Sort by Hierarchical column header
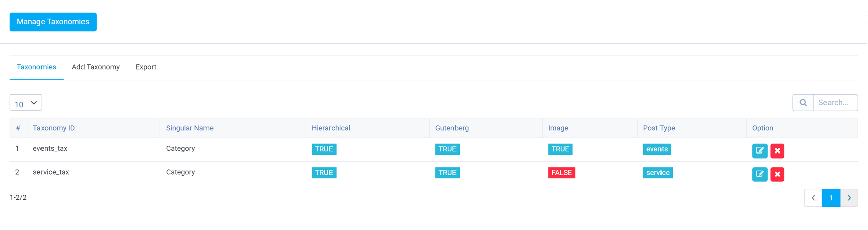This screenshot has width=868, height=230. coord(331,128)
